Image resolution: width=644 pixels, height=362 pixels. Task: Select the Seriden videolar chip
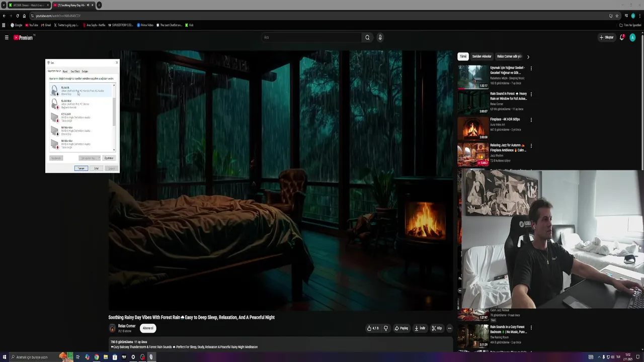pyautogui.click(x=481, y=56)
